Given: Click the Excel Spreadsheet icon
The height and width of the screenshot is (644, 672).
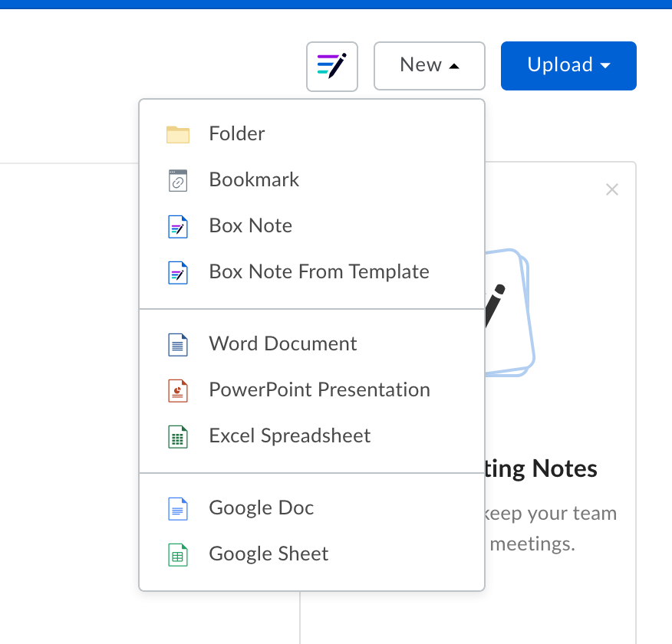Looking at the screenshot, I should point(178,437).
